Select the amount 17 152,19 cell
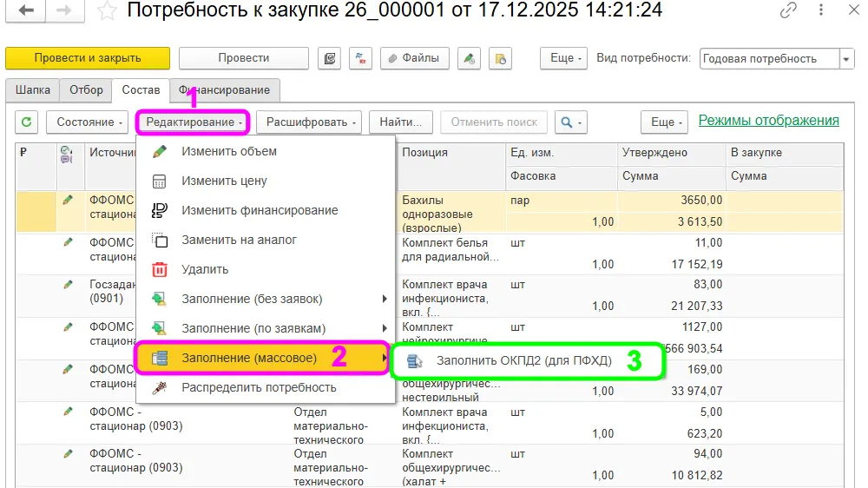This screenshot has width=868, height=488. (x=672, y=264)
